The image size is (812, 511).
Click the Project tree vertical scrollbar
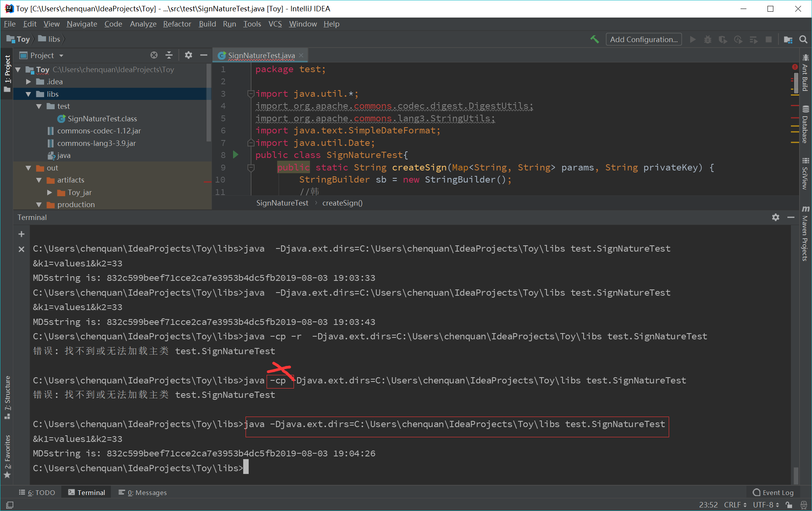(x=209, y=103)
